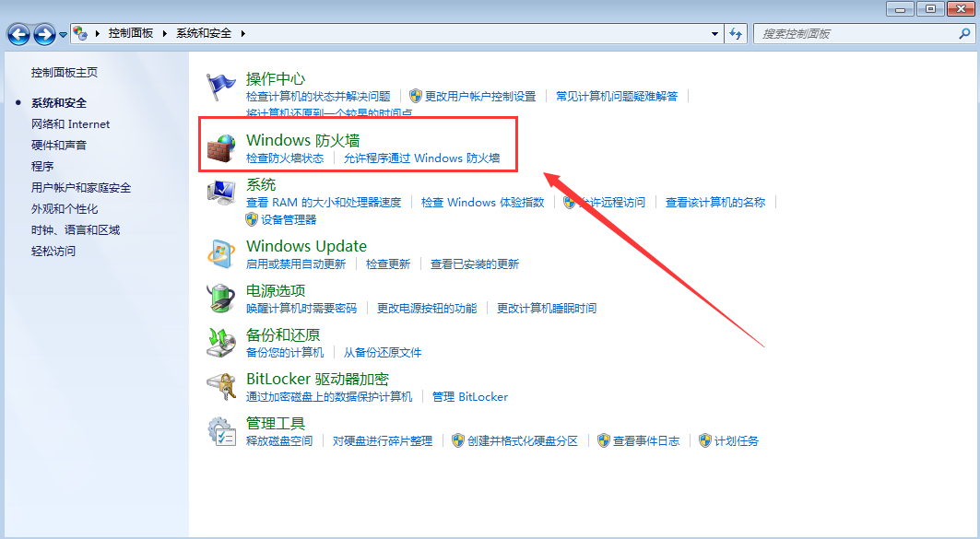Viewport: 980px width, 539px height.
Task: Click the search magnifier icon
Action: click(x=964, y=34)
